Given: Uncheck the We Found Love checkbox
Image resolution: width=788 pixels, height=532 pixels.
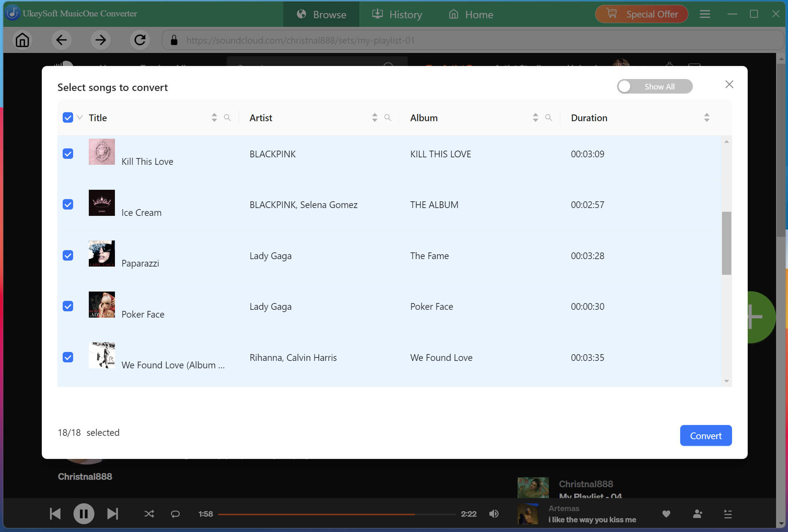Looking at the screenshot, I should tap(68, 357).
